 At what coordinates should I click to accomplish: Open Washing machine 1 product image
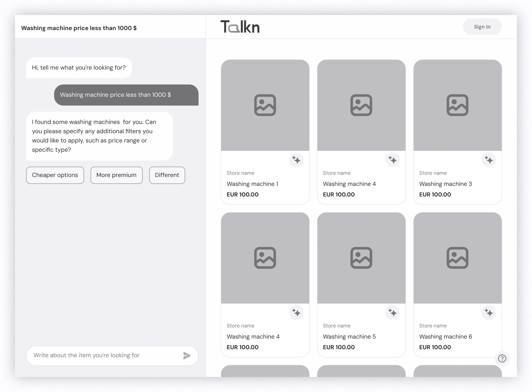pyautogui.click(x=265, y=105)
